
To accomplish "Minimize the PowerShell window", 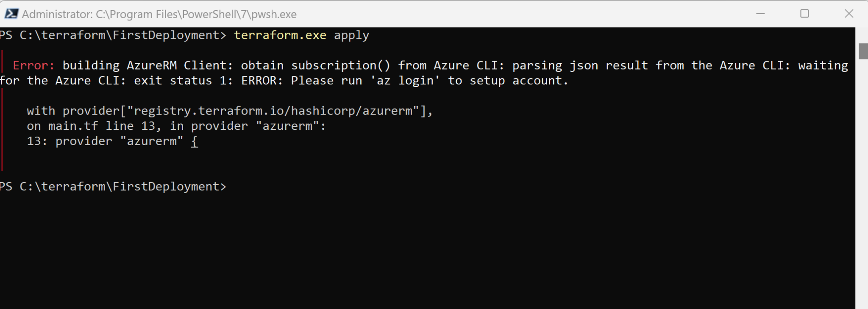I will (760, 14).
